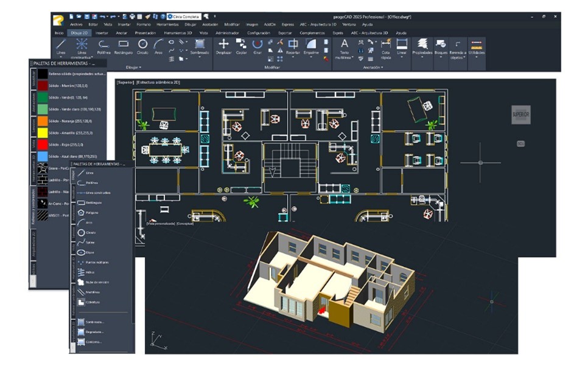This screenshot has height=369, width=588.
Task: Choose the Rectángulo tool in the ribbon
Action: pyautogui.click(x=124, y=46)
